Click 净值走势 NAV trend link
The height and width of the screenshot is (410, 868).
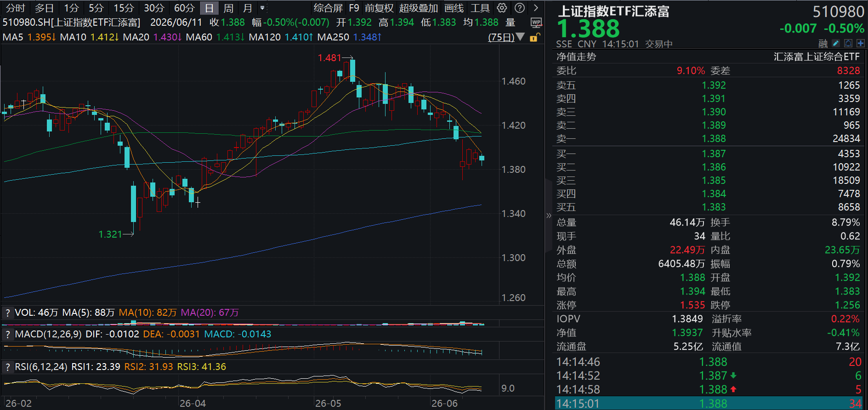click(x=576, y=57)
